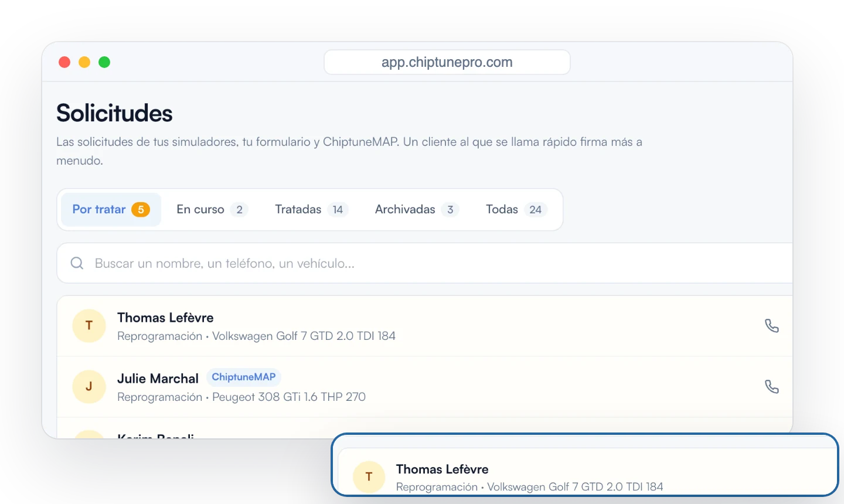Minimize the window with the yellow button

tap(84, 62)
